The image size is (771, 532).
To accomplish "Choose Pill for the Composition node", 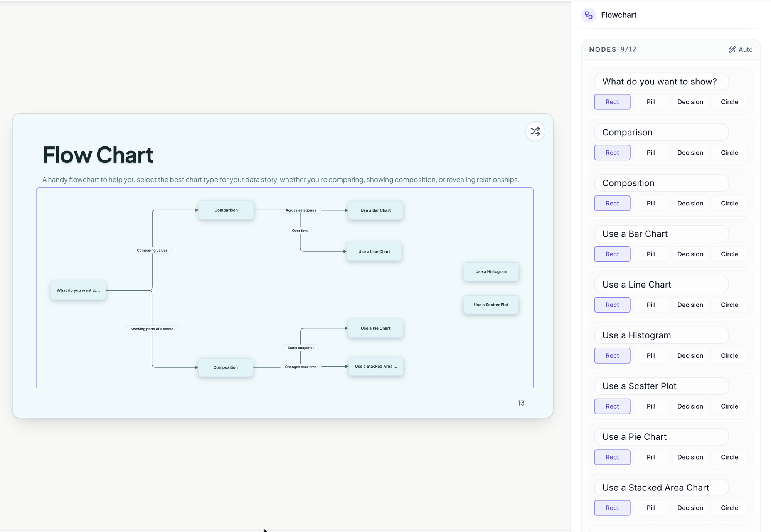I will coord(651,203).
